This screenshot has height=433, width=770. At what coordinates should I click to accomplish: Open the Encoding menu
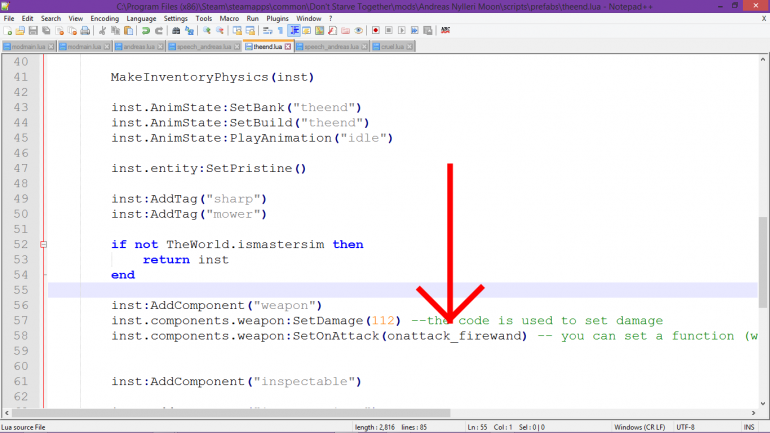click(x=105, y=19)
